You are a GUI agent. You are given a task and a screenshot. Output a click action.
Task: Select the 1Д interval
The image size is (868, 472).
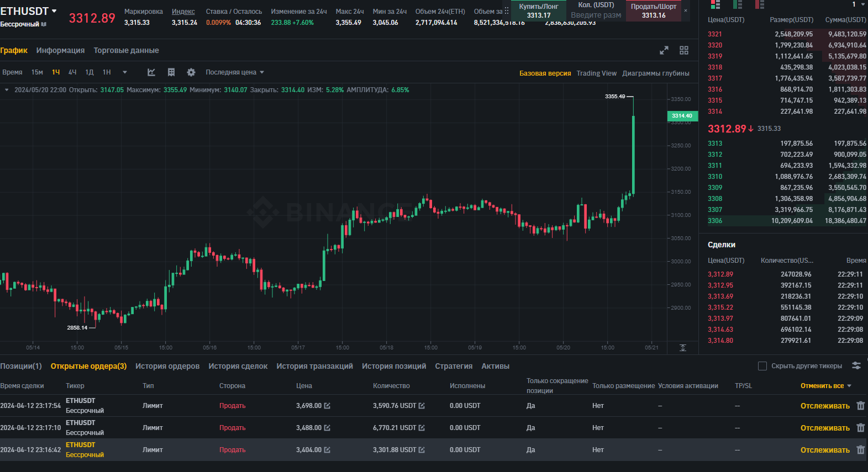coord(90,72)
